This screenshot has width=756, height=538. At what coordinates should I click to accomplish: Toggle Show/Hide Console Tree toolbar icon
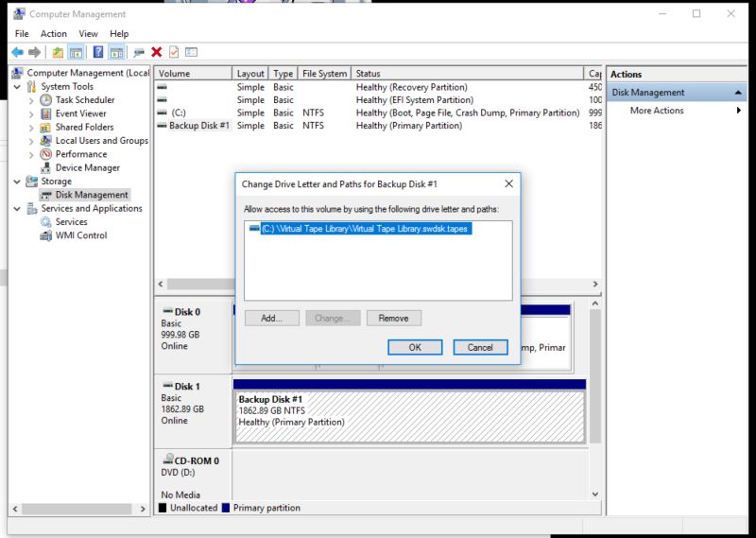pos(76,52)
